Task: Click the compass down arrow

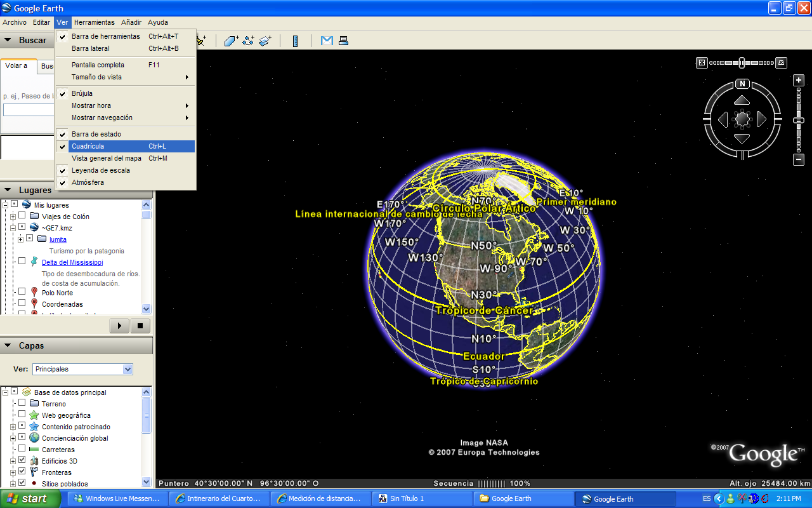Action: (x=742, y=138)
